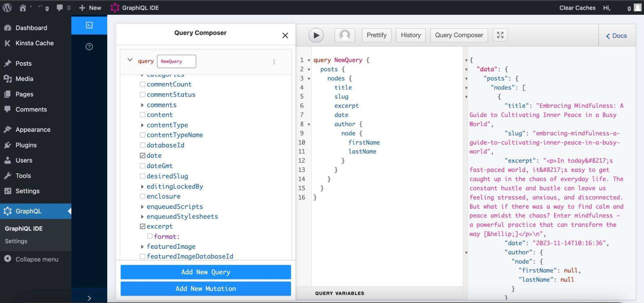
Task: Open the three-dot query options menu
Action: 274,62
